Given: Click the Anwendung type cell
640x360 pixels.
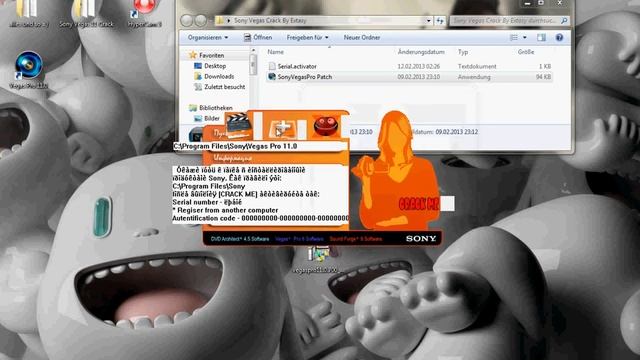Looking at the screenshot, I should coord(474,77).
